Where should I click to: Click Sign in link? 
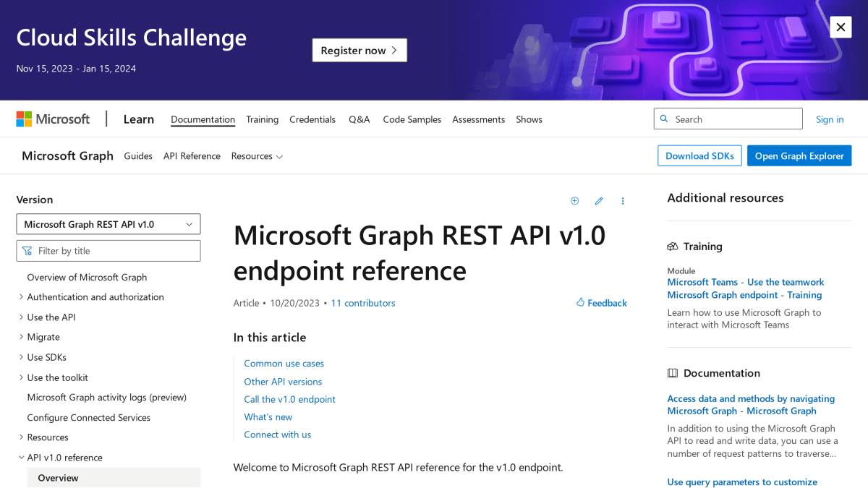pyautogui.click(x=830, y=119)
